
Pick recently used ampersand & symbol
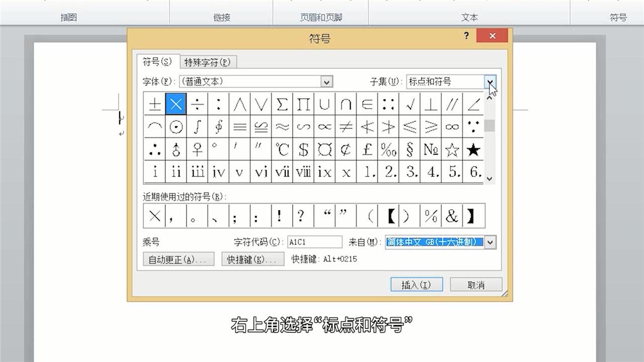(452, 216)
